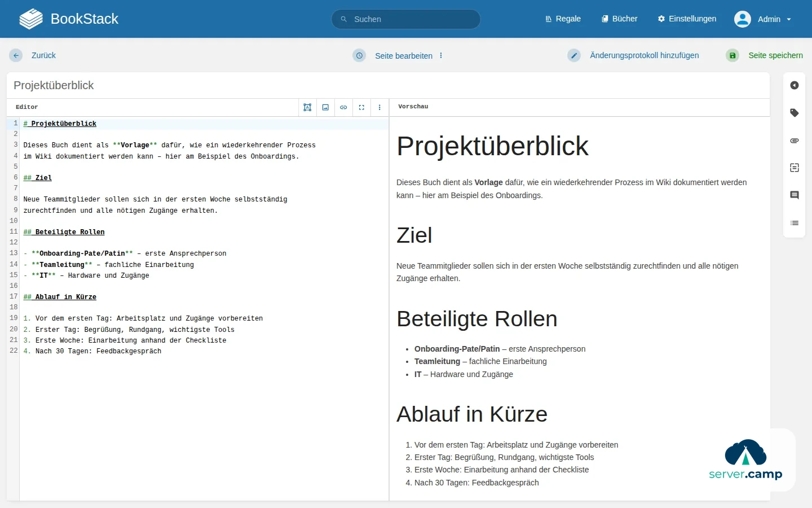
Task: Click the Regale shelves icon in header
Action: (549, 19)
